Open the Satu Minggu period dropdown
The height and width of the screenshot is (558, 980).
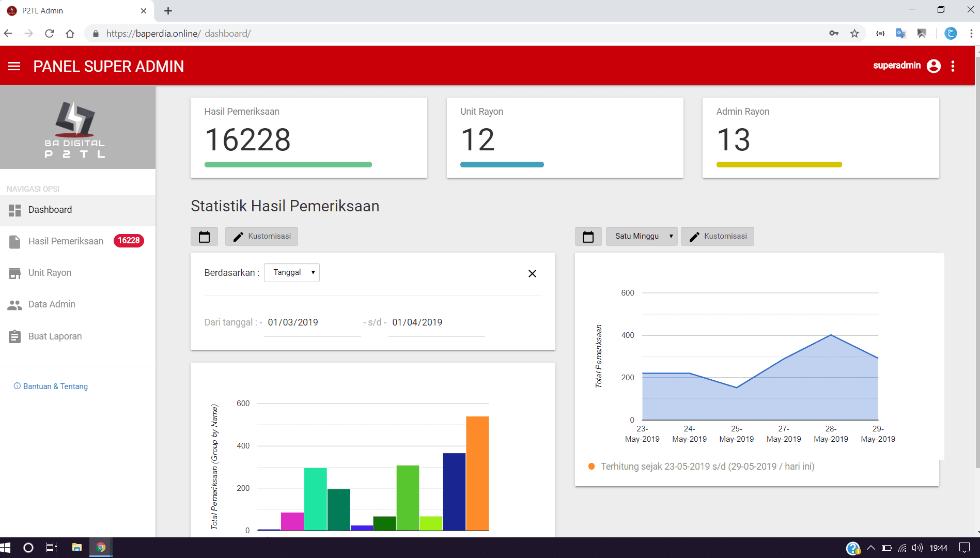642,237
